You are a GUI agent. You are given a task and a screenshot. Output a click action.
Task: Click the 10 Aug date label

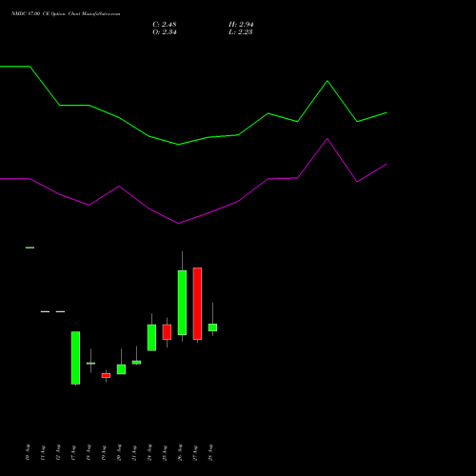(28, 452)
